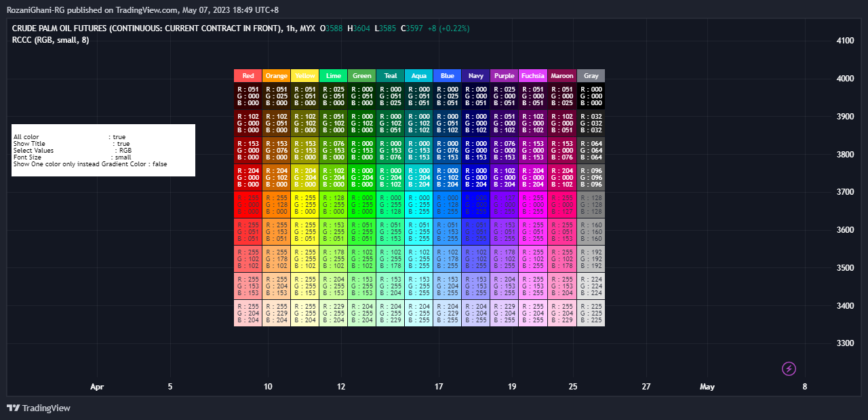The image size is (868, 420).
Task: Click the Apr label on time axis
Action: (x=97, y=387)
